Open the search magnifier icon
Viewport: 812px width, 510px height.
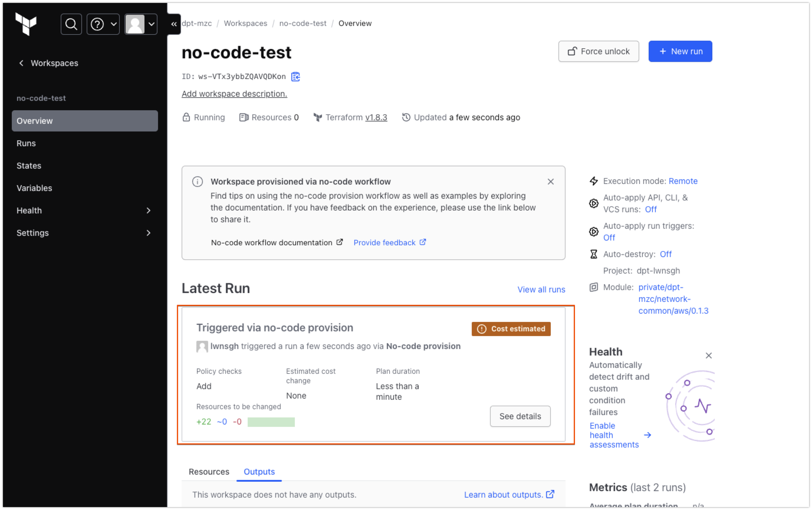tap(71, 24)
